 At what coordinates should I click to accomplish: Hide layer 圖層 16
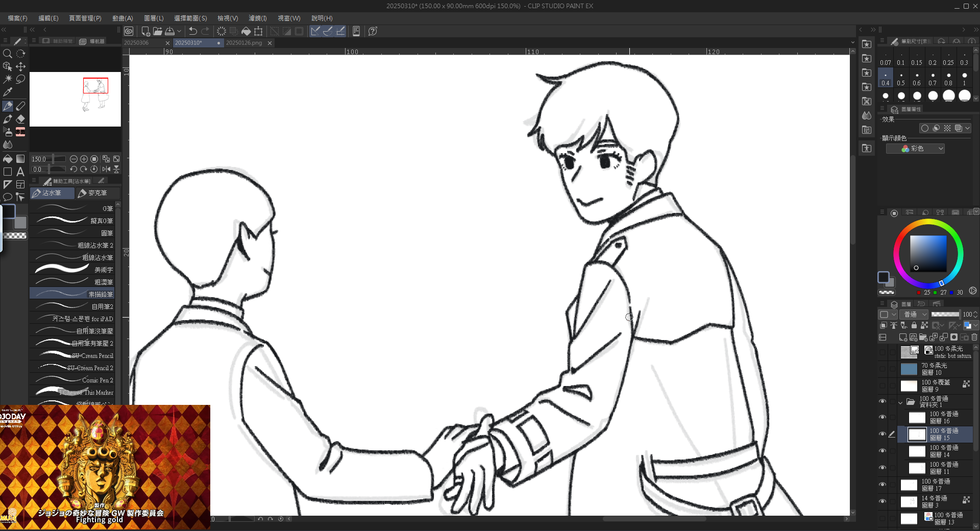point(882,417)
